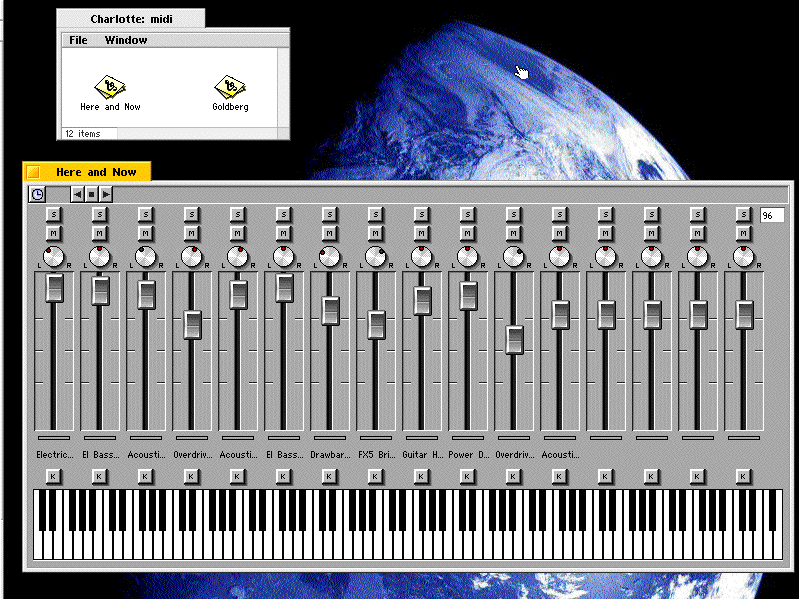Solo the Guitar H channel
The image size is (800, 599).
pyautogui.click(x=422, y=214)
